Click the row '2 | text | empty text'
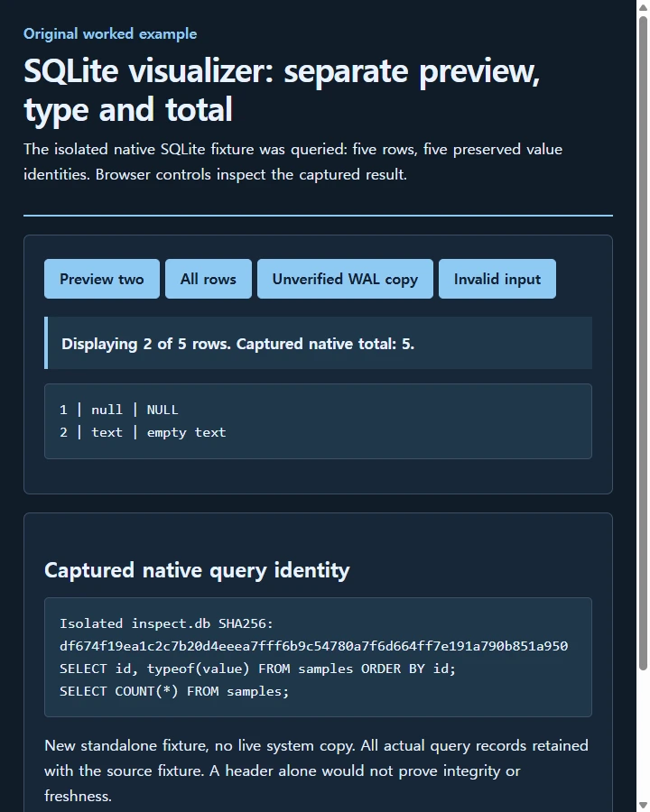 pyautogui.click(x=143, y=432)
